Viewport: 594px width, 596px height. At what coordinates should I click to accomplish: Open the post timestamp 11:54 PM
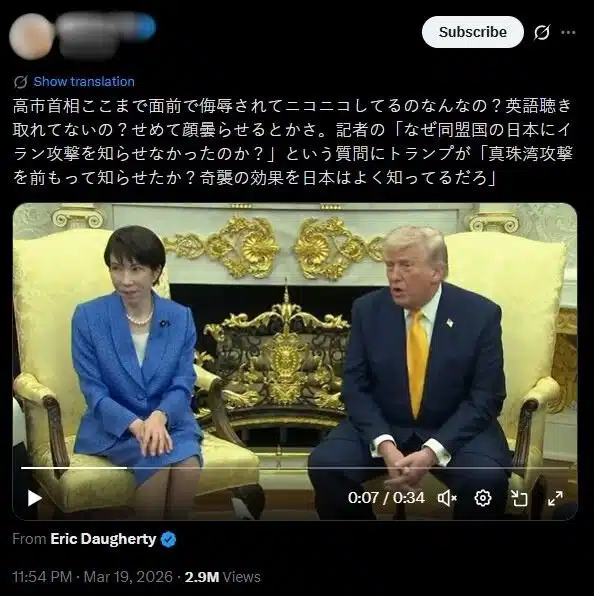42,577
